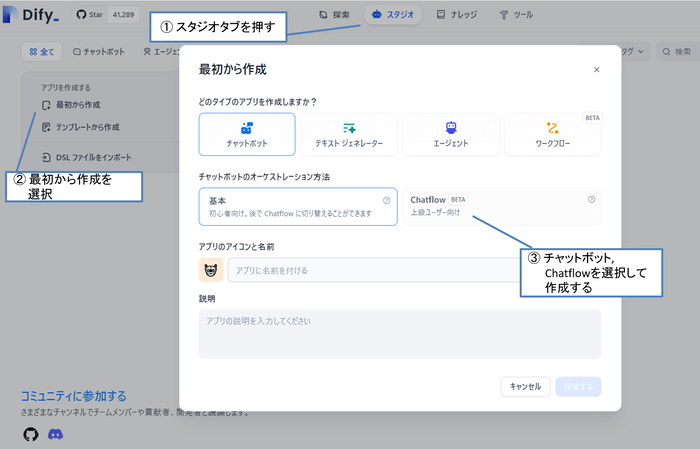Viewport: 700px width, 449px height.
Task: Open the Discord community icon
Action: click(55, 434)
